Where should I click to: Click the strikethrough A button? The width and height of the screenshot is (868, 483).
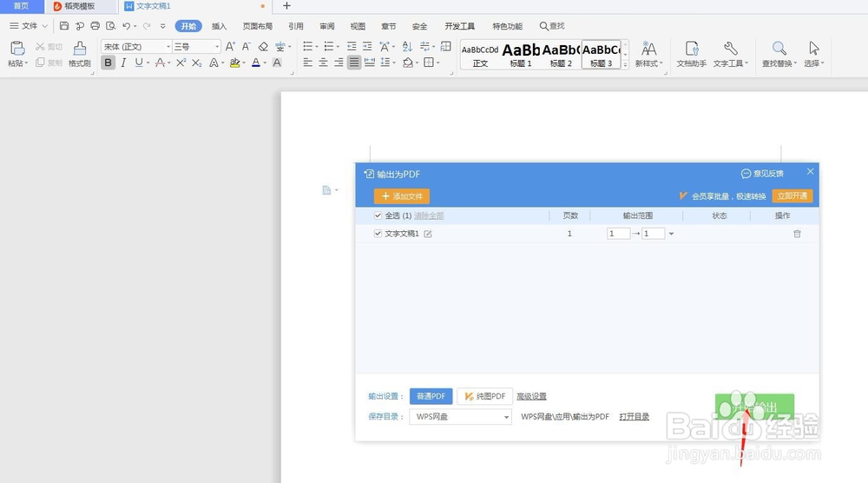pos(160,63)
